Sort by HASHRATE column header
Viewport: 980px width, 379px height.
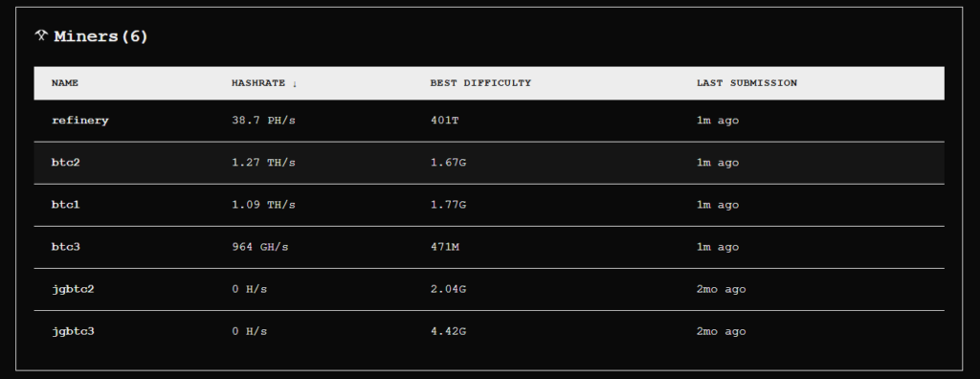(x=258, y=83)
